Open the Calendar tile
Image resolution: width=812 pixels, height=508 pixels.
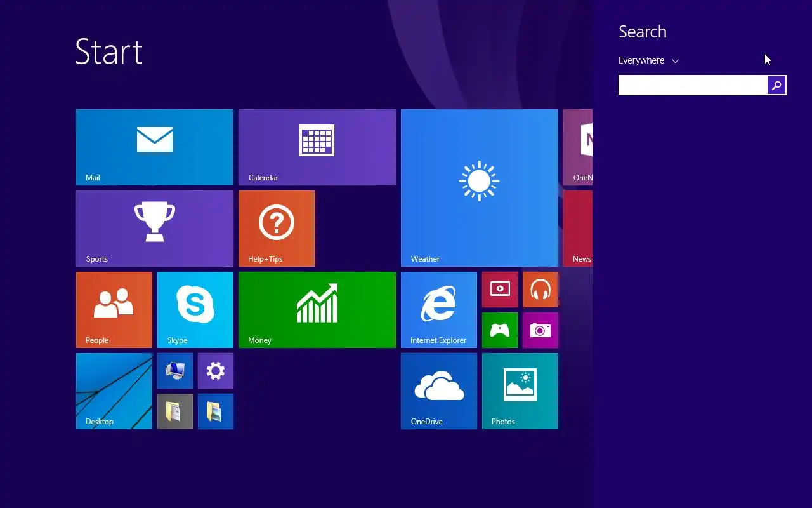click(x=317, y=147)
